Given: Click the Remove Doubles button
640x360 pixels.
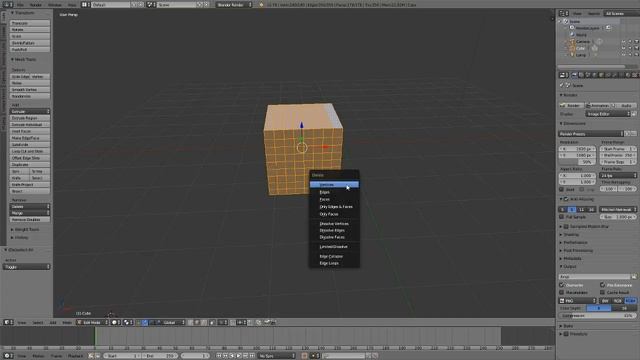Looking at the screenshot, I should pyautogui.click(x=30, y=220).
